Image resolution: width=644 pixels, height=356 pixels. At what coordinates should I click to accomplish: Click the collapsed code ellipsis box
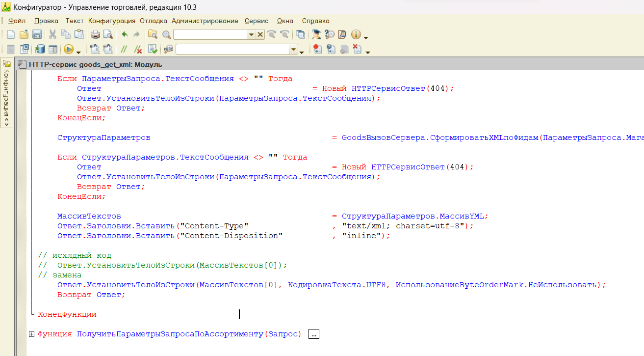coord(314,334)
